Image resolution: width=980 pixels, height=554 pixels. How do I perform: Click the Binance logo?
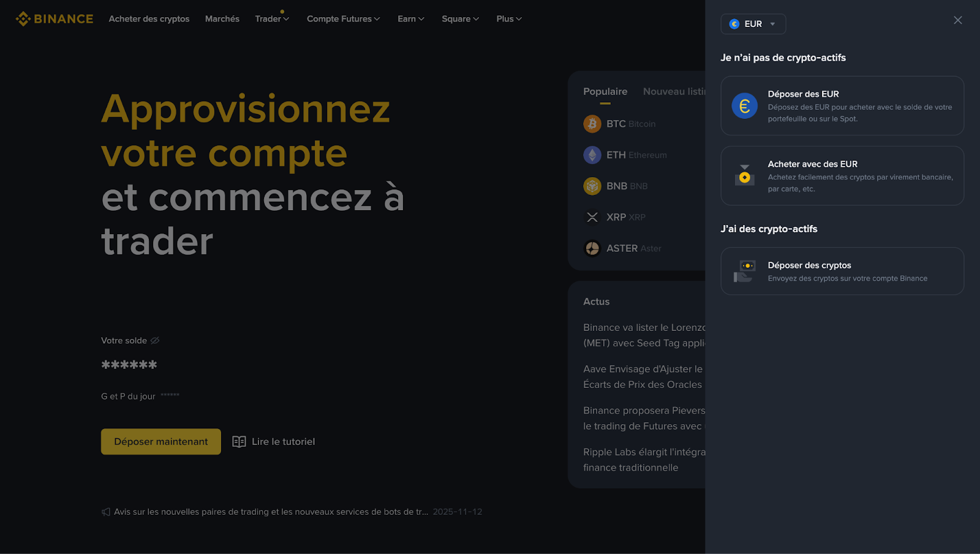pos(54,18)
